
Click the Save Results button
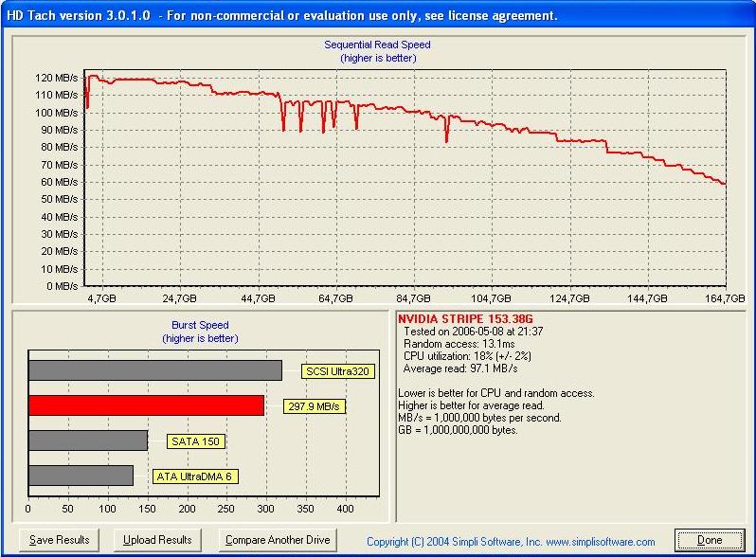coord(59,540)
